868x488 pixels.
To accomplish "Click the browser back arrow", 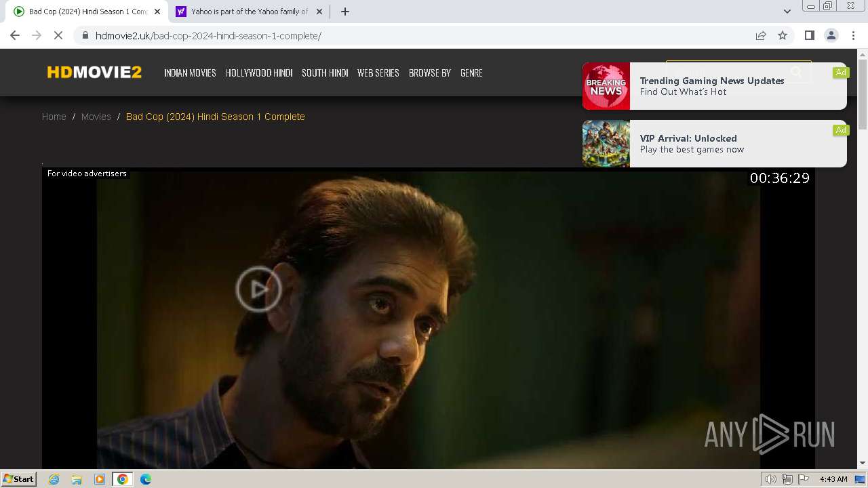I will (15, 35).
